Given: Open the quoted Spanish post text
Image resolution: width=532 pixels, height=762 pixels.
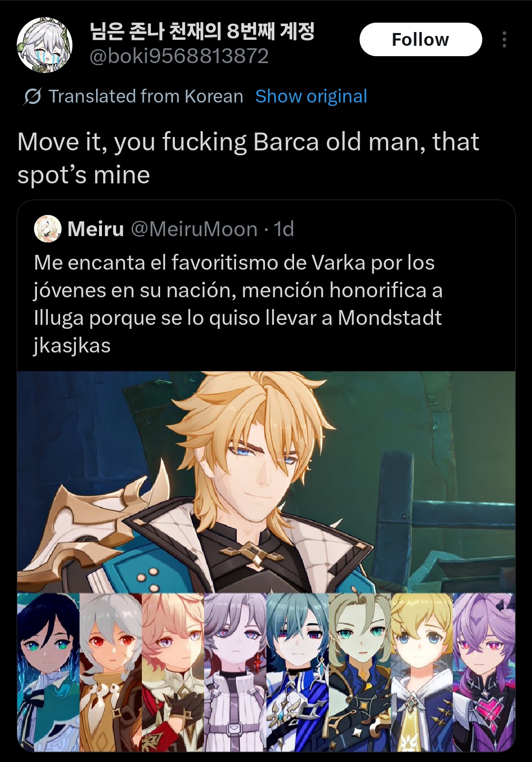Looking at the screenshot, I should pos(238,304).
